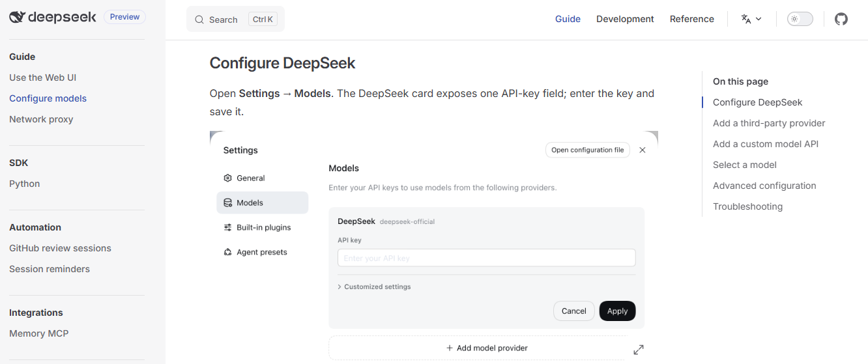The image size is (868, 364).
Task: Jump to Add a third-party provider
Action: tap(769, 123)
